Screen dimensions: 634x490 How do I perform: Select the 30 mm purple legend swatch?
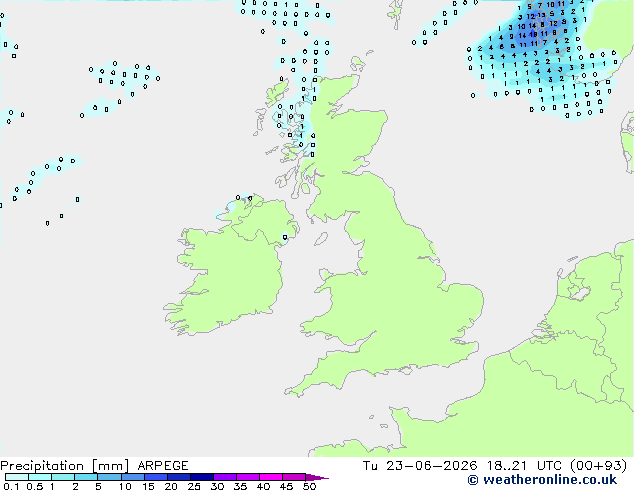[x=225, y=477]
